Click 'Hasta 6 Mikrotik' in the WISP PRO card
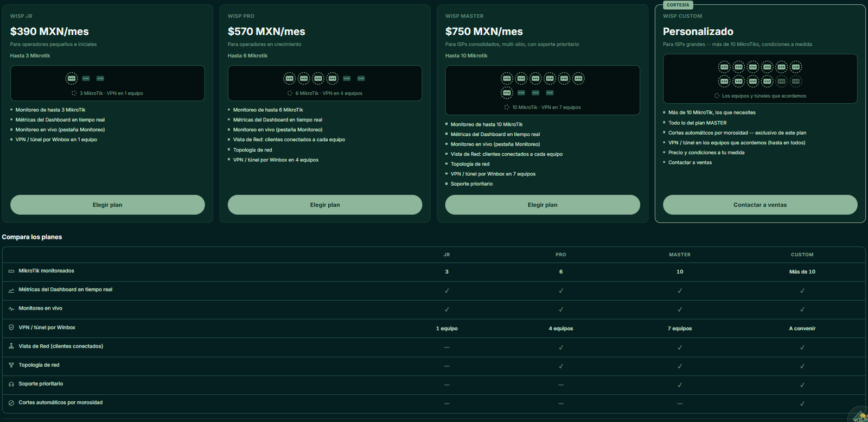 tap(248, 56)
